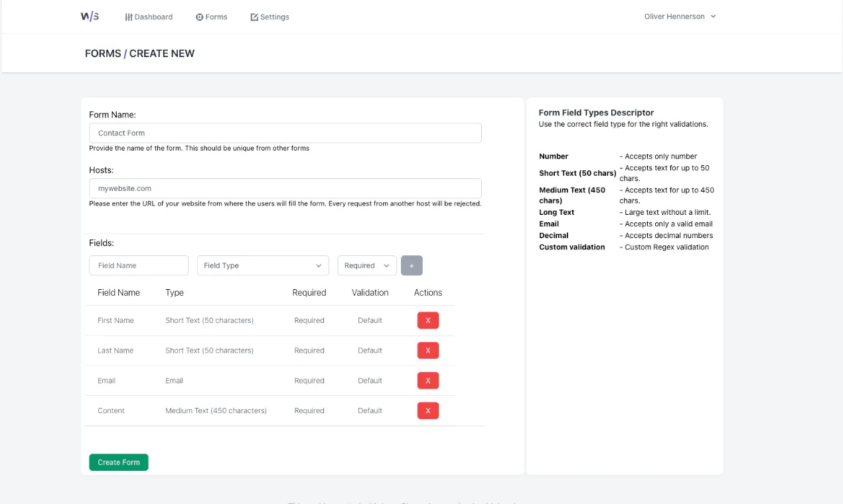The image size is (843, 504).
Task: Remove the First Name field row
Action: click(428, 320)
